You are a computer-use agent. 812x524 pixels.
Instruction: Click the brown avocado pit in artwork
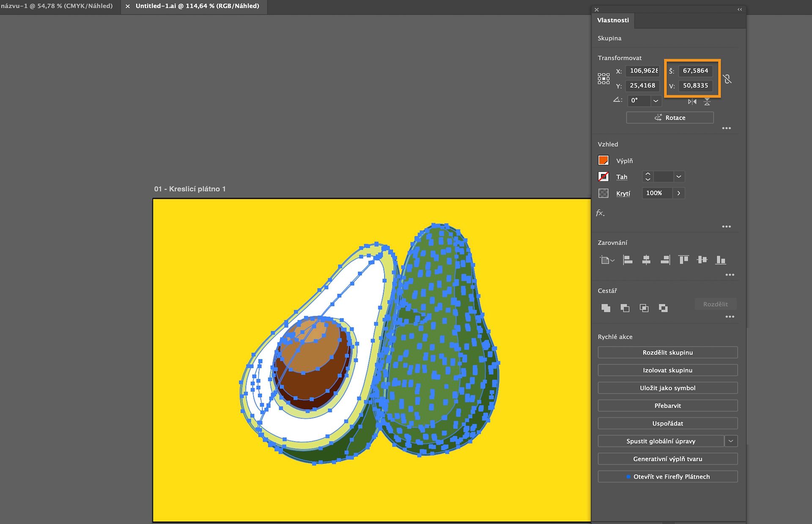(x=312, y=363)
